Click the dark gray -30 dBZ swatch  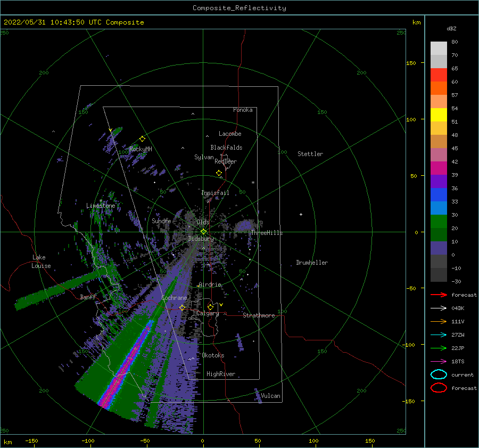[439, 274]
